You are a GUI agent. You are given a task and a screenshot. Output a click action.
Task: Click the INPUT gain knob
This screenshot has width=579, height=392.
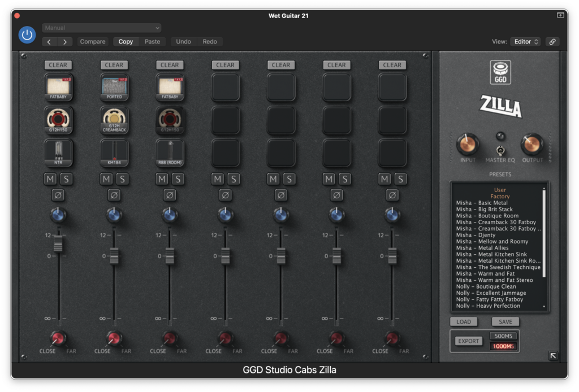pos(468,144)
